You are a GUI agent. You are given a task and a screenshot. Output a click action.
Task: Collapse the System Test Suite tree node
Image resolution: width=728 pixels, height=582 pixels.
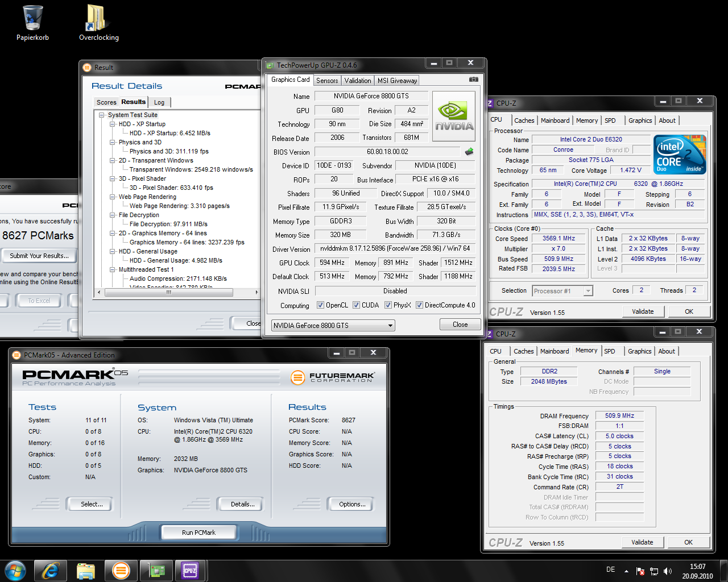pos(102,115)
